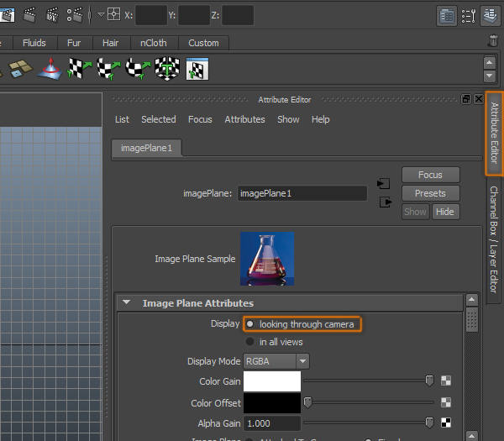Click the cylindrical mapping checkered shelf icon
The width and height of the screenshot is (504, 441).
point(108,69)
